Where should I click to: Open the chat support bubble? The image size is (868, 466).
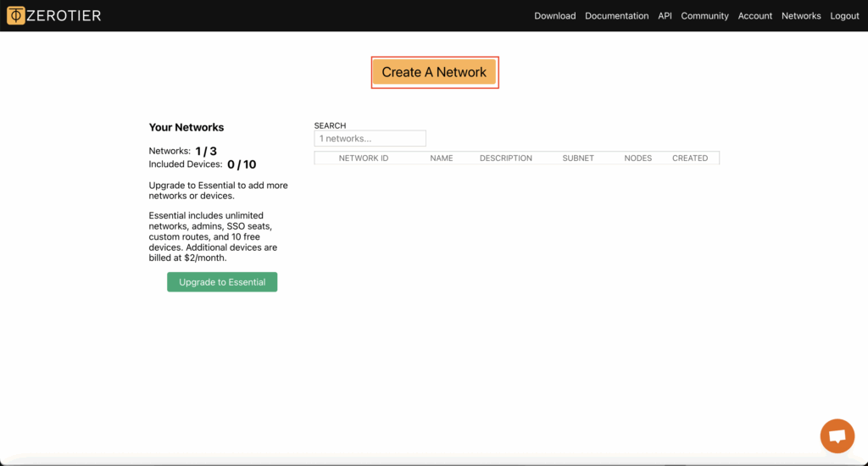(837, 435)
